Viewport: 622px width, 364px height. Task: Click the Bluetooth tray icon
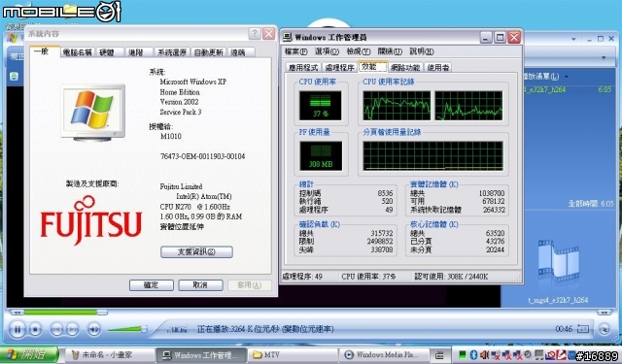[x=473, y=354]
